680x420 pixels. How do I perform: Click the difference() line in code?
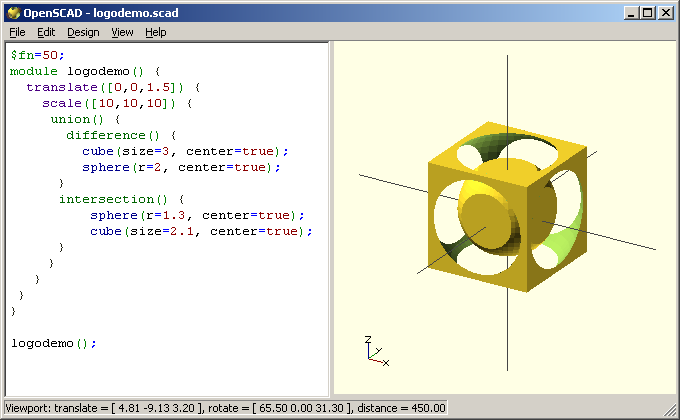tap(121, 135)
